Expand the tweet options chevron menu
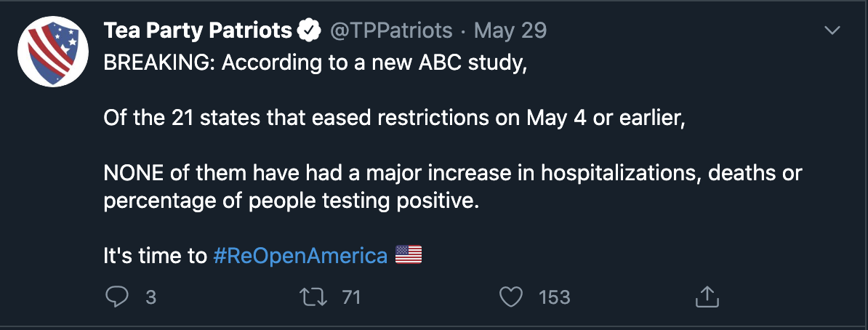The image size is (868, 330). click(x=832, y=31)
